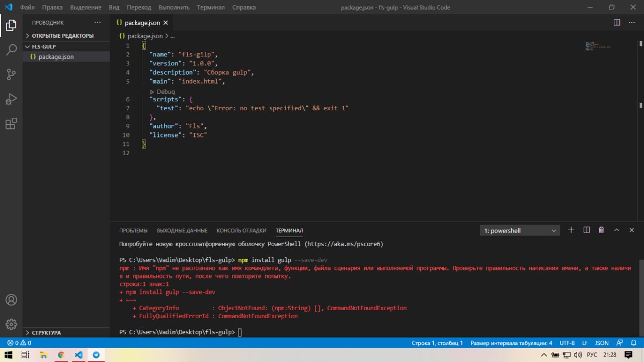Image resolution: width=644 pixels, height=362 pixels.
Task: Open notifications bell in status bar
Action: (633, 343)
